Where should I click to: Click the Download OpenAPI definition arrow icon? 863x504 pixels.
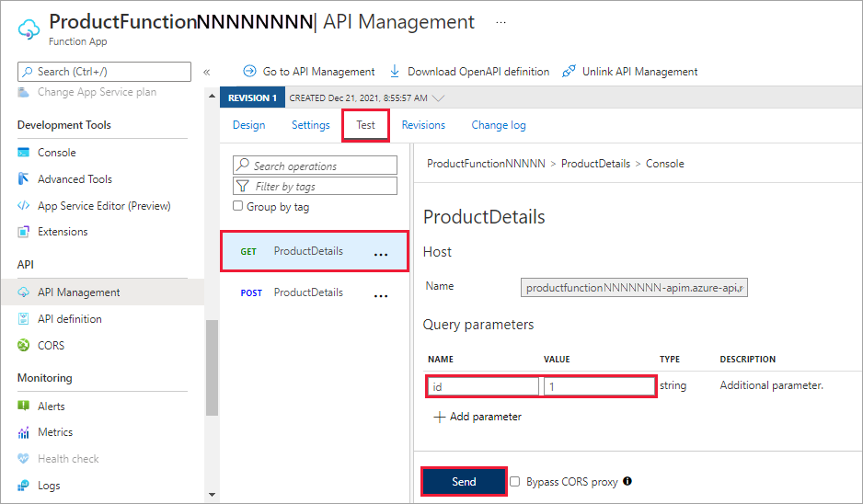395,71
